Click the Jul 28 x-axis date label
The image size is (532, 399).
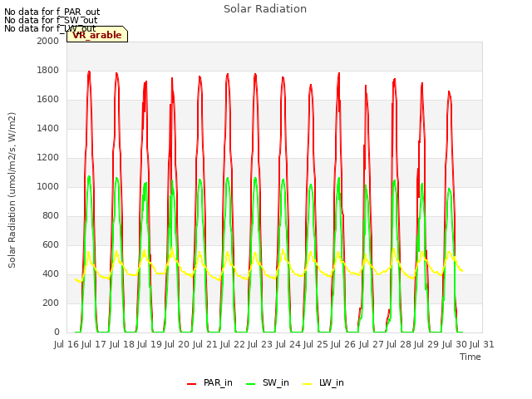399,344
